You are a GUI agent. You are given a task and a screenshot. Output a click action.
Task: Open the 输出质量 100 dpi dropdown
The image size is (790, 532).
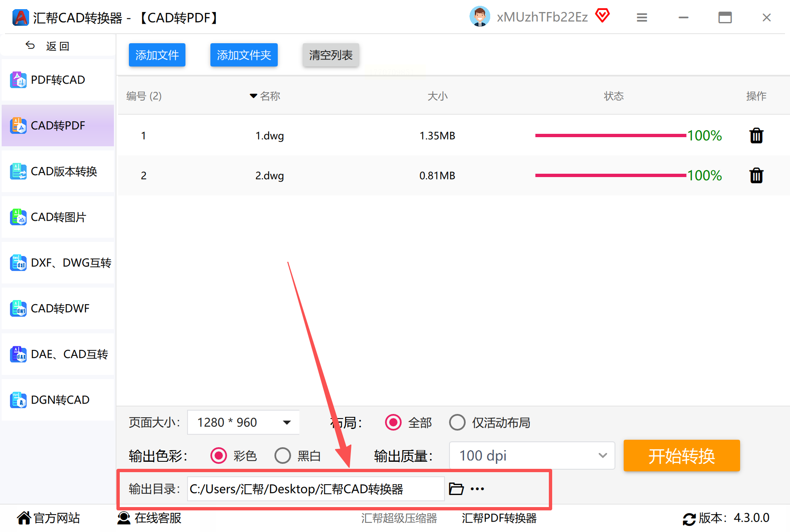click(x=532, y=456)
